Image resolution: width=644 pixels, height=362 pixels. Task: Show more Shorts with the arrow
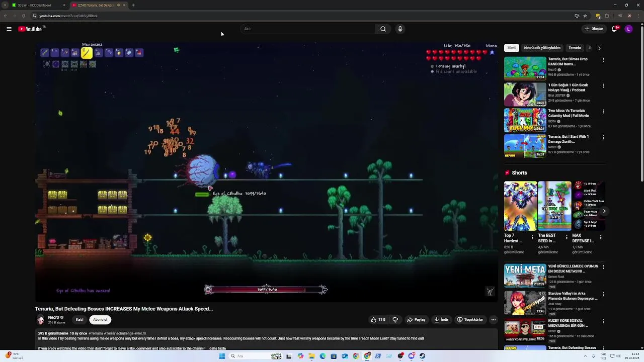point(604,211)
